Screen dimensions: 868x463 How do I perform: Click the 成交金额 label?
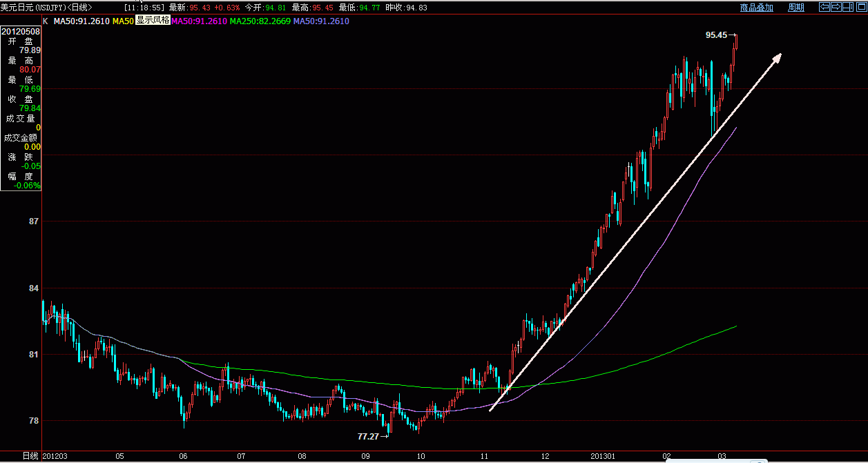point(22,137)
